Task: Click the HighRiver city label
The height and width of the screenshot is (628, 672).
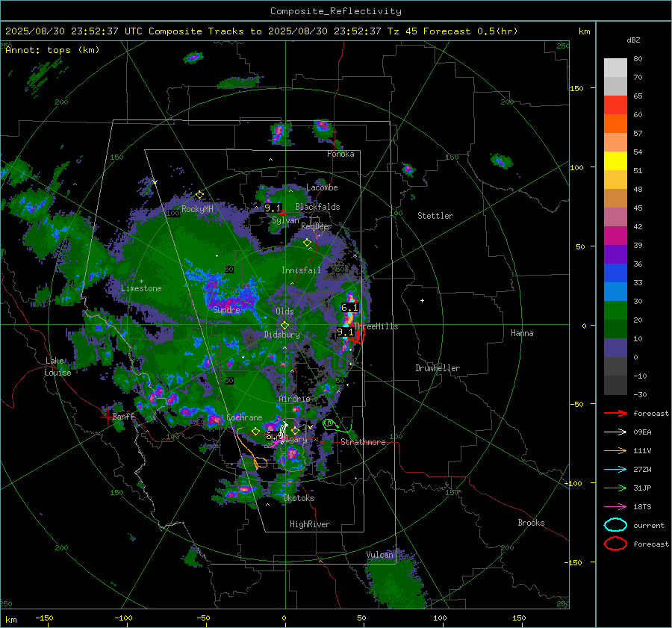Action: (310, 524)
